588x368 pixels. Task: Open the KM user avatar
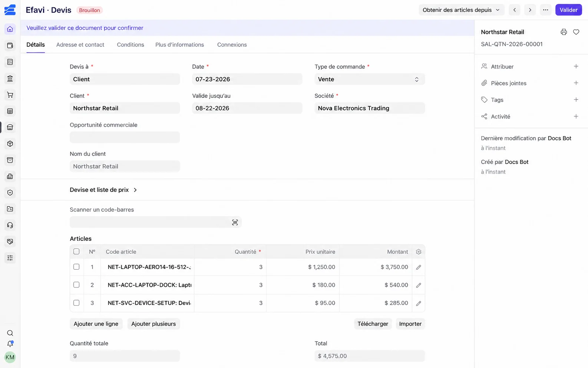pyautogui.click(x=10, y=357)
